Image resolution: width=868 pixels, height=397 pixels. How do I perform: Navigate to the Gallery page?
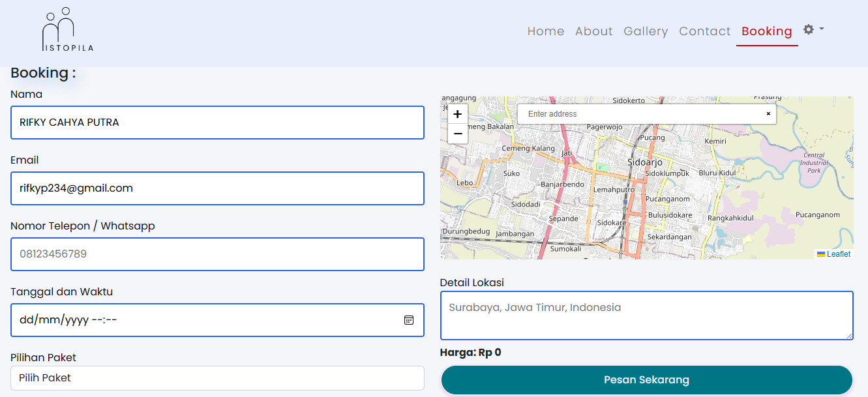(646, 31)
